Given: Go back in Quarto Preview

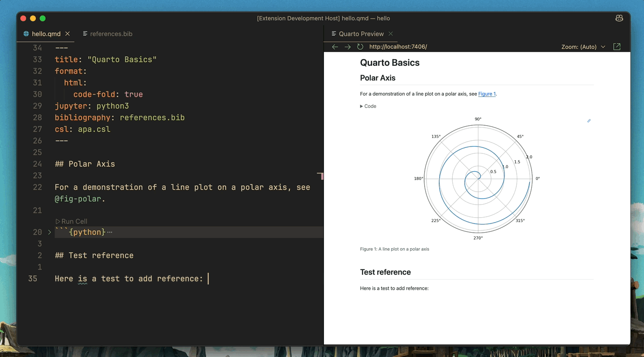Looking at the screenshot, I should (x=335, y=47).
